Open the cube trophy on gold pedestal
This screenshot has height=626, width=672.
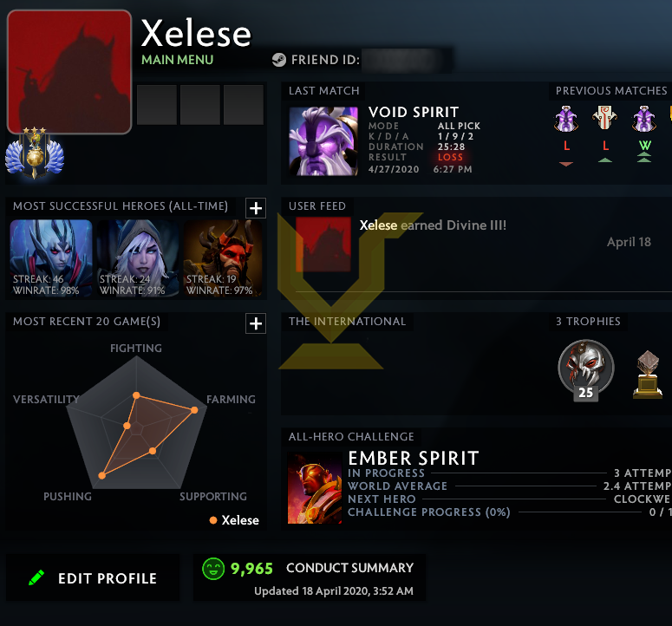click(x=648, y=375)
